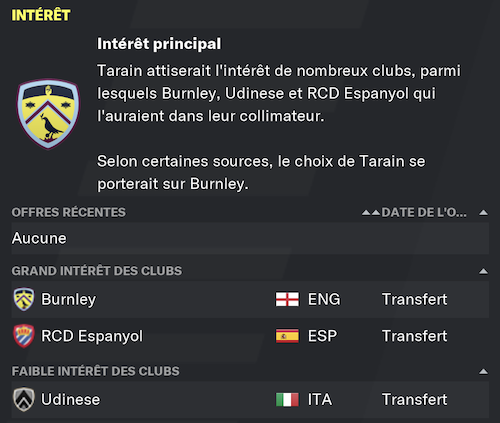This screenshot has height=423, width=500.
Task: Click the Udinese club badge
Action: click(x=24, y=399)
